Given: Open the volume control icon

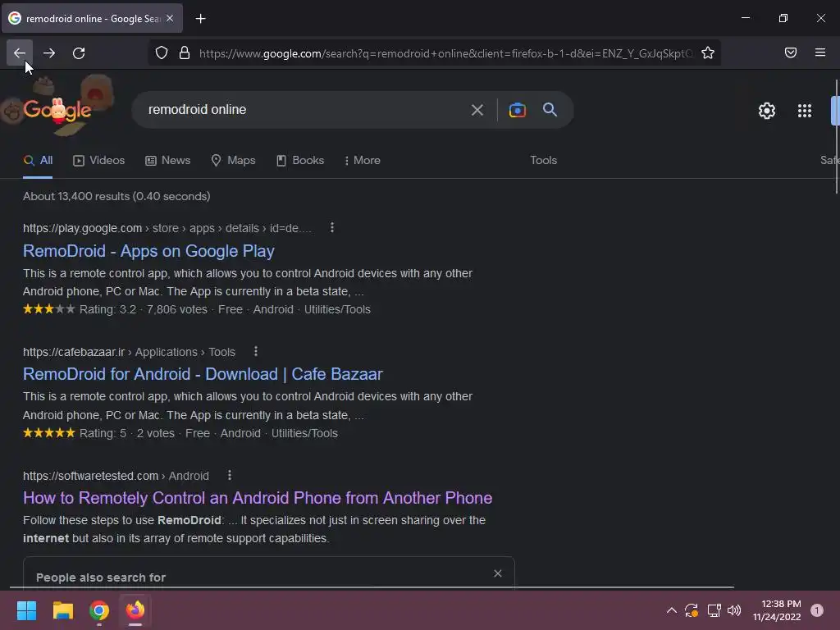Looking at the screenshot, I should [x=734, y=610].
